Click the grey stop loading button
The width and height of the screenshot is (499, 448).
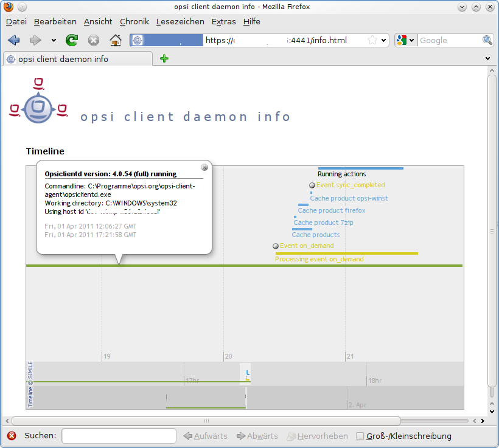click(x=94, y=40)
